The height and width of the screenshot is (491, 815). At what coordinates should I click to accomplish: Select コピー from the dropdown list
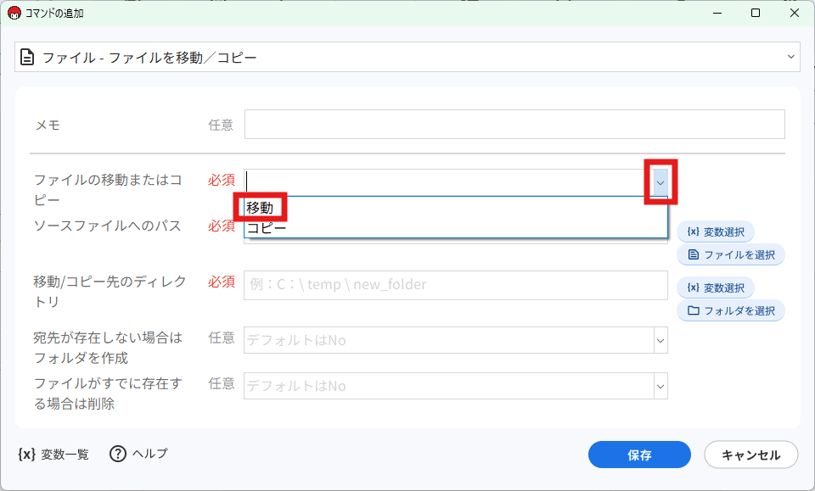click(267, 228)
